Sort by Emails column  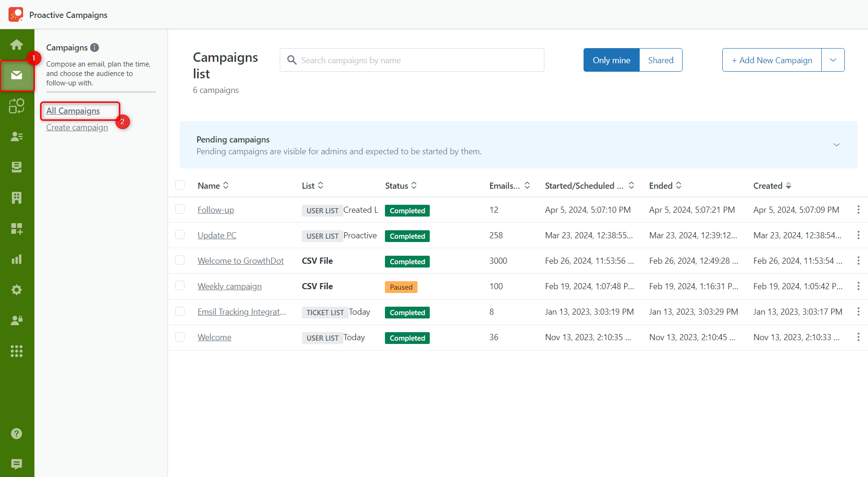coord(509,185)
